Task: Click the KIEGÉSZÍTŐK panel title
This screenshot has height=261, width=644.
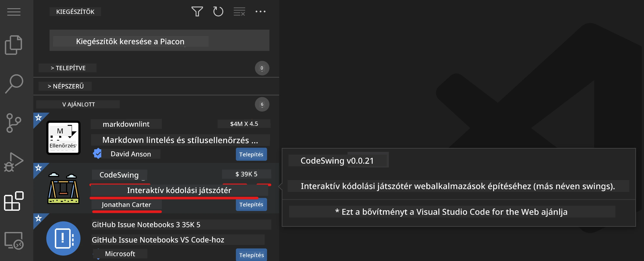Action: 75,11
